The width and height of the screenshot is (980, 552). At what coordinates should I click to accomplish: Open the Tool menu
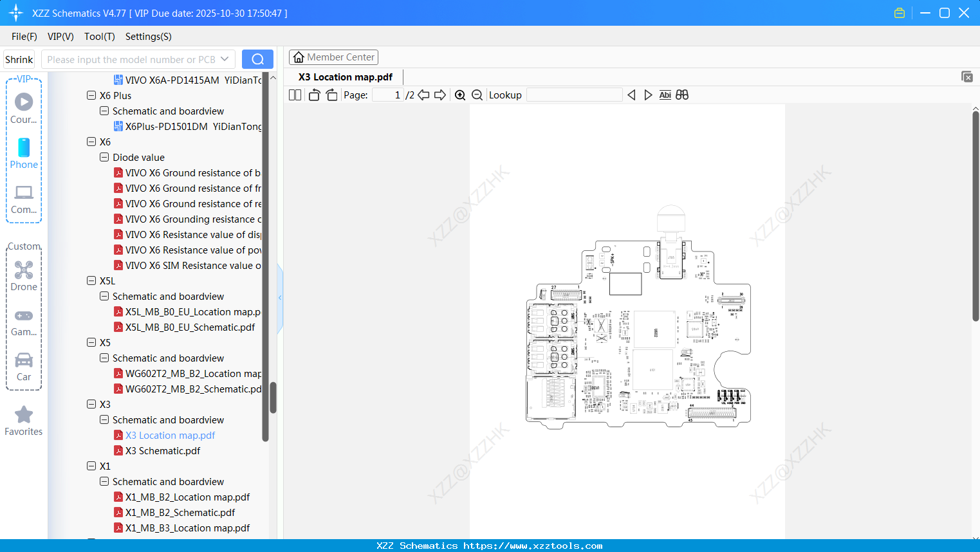[x=99, y=37]
